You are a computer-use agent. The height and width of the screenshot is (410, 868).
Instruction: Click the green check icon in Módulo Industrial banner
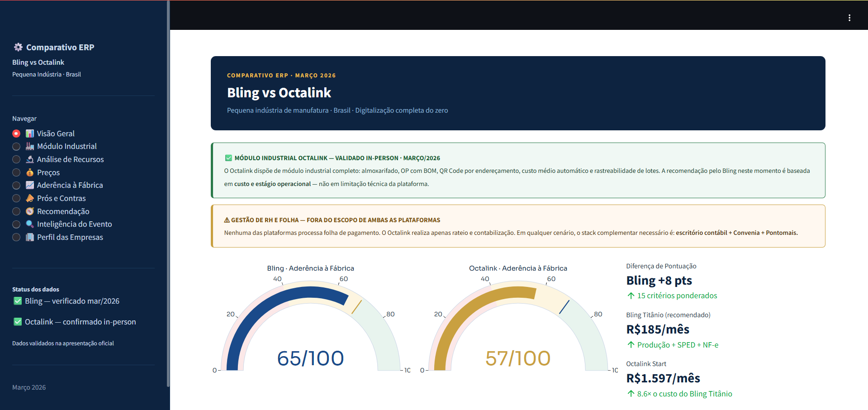click(228, 158)
